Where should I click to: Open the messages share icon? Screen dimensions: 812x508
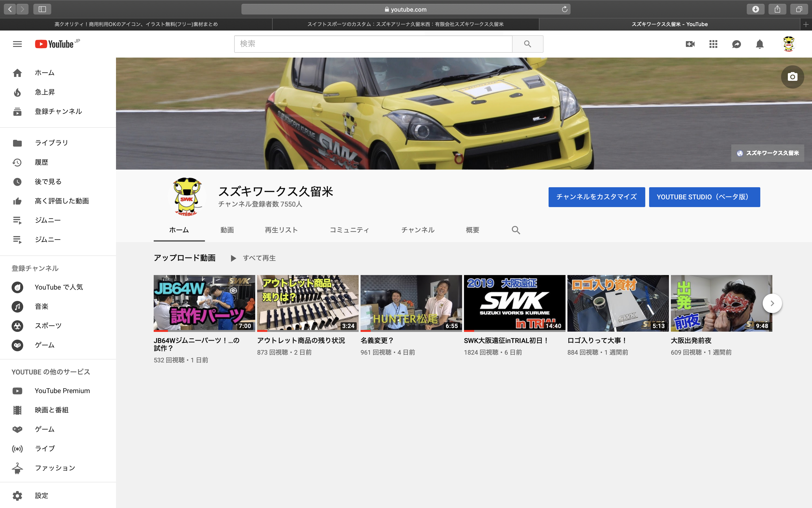(x=736, y=44)
